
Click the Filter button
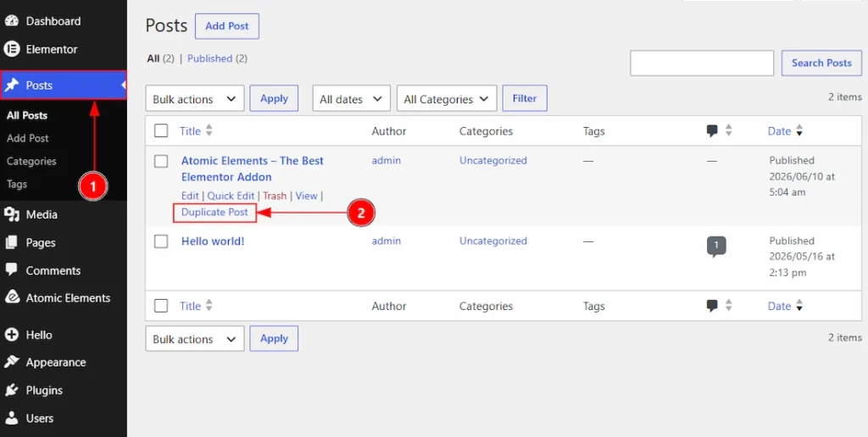pos(524,98)
